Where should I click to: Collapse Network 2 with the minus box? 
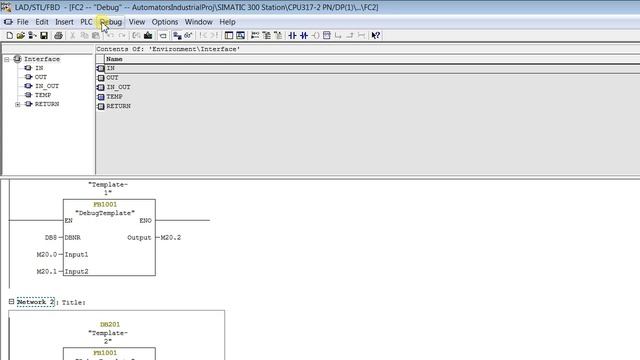coord(11,302)
